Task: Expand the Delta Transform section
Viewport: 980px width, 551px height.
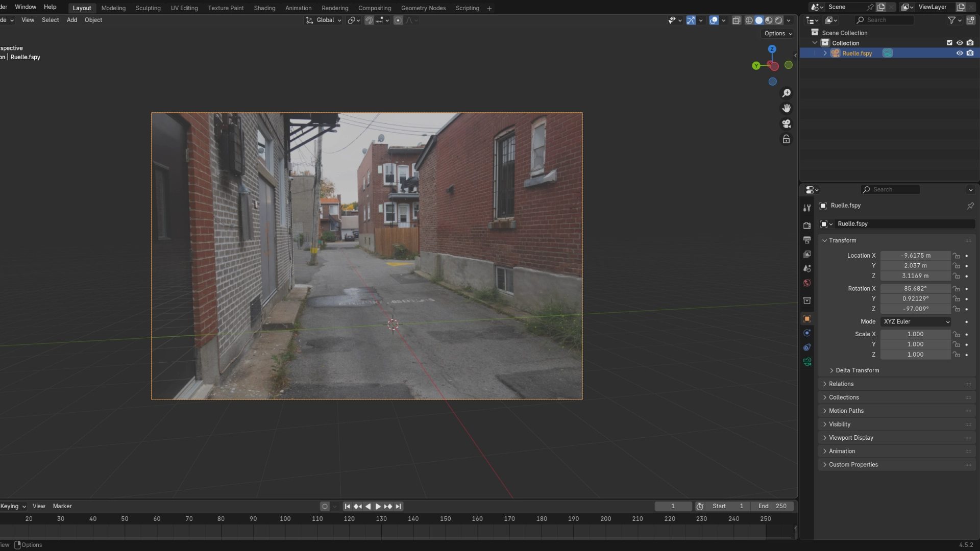Action: [857, 370]
